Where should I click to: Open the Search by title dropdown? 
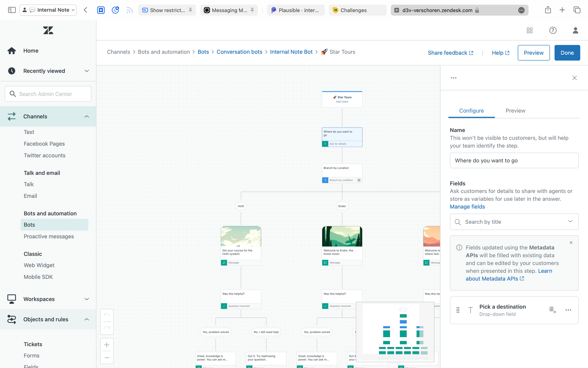click(514, 222)
